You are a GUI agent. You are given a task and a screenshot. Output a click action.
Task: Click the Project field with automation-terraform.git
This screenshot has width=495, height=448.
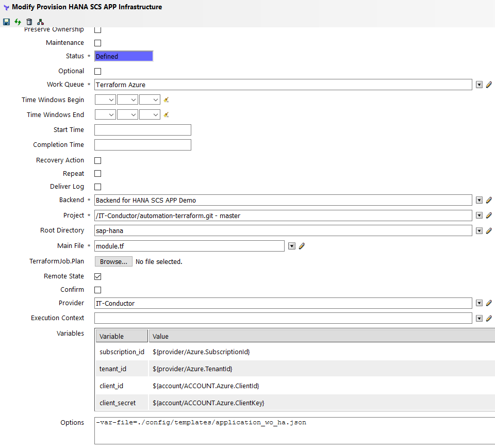tap(283, 215)
